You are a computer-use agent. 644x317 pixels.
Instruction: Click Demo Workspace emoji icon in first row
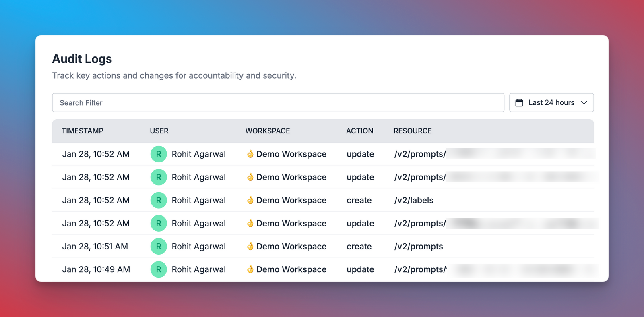250,154
